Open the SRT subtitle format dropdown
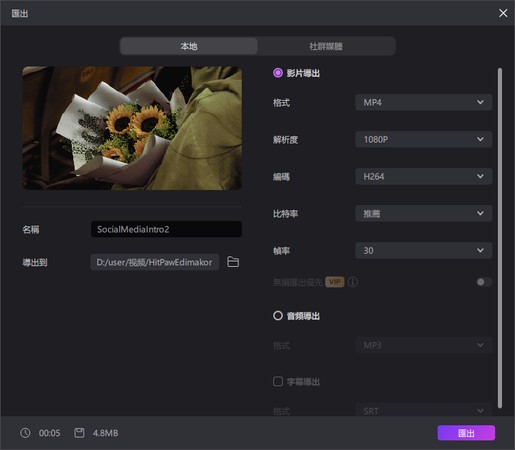 point(424,411)
